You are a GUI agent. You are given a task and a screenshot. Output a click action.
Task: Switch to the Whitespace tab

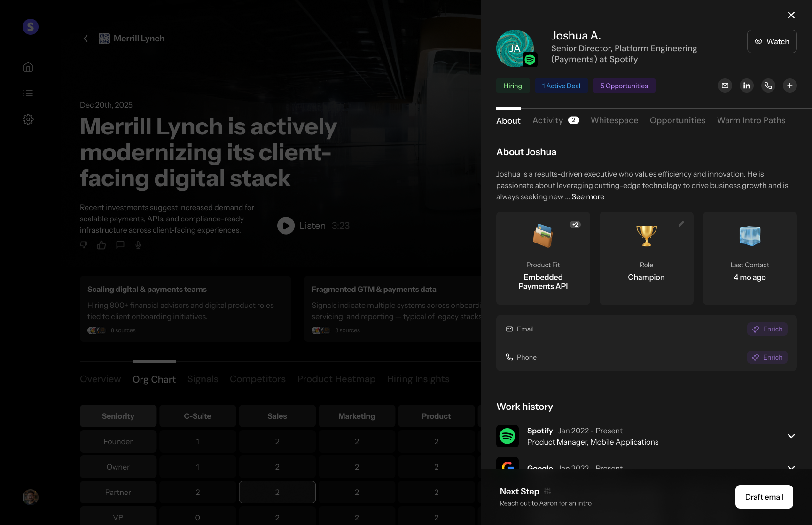(x=614, y=120)
